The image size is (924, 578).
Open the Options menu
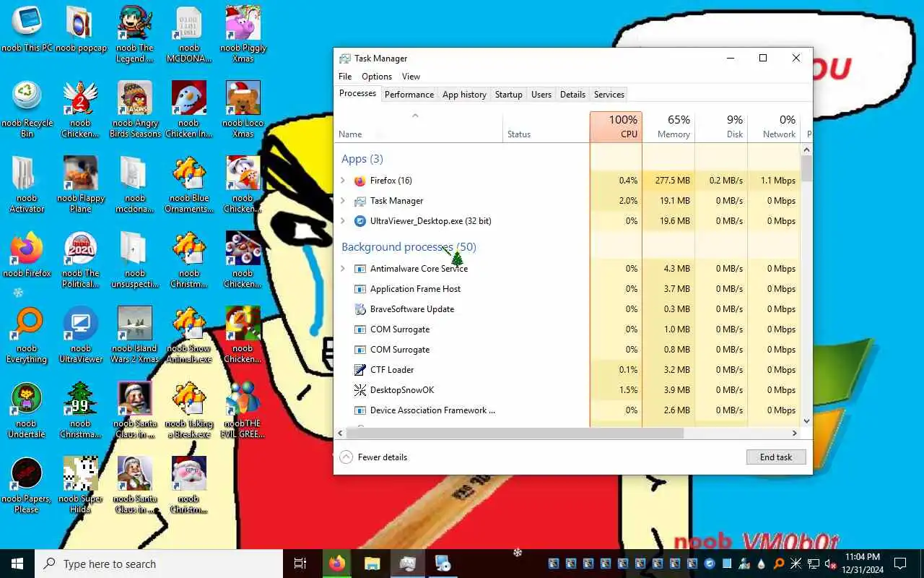377,77
